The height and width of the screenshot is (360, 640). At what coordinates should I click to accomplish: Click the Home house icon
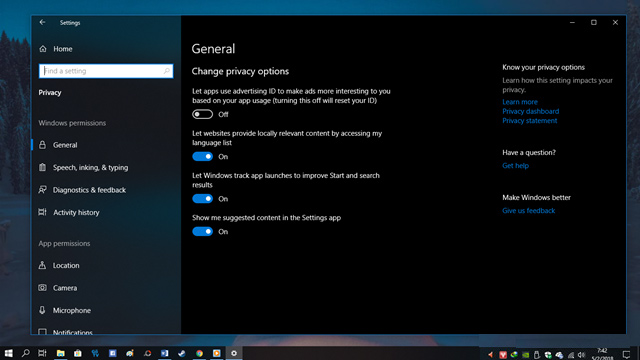point(43,49)
